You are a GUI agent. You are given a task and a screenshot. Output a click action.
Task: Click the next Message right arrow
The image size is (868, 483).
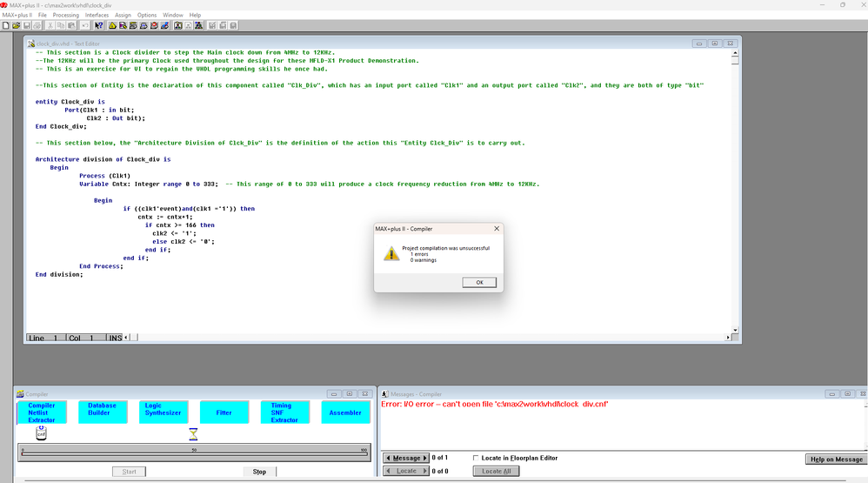coord(425,458)
